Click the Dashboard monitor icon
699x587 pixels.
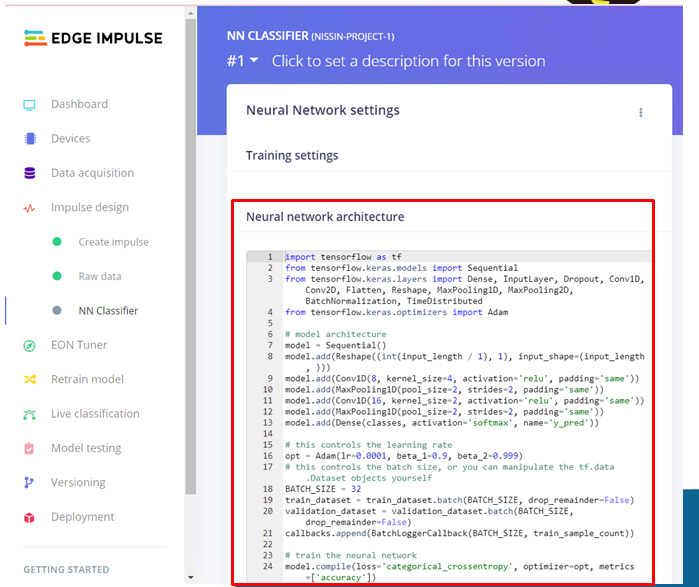[29, 105]
